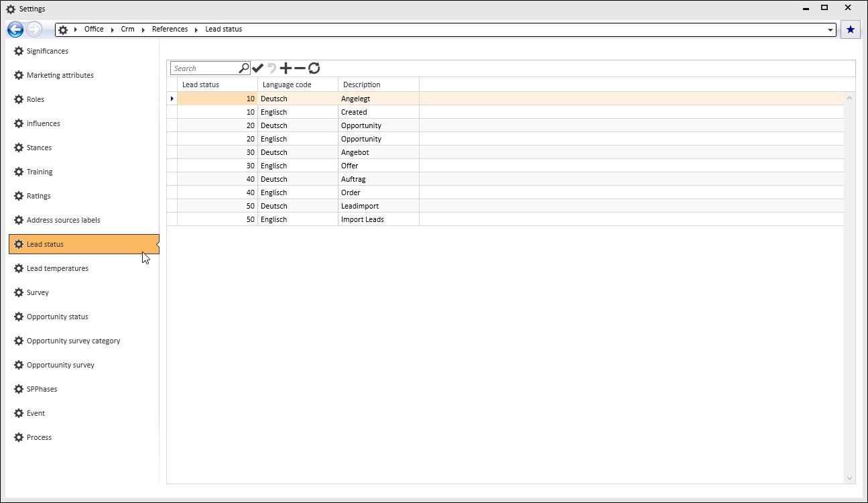Expand the arrow after References in breadcrumb
Viewport: 868px width, 503px height.
click(x=196, y=30)
